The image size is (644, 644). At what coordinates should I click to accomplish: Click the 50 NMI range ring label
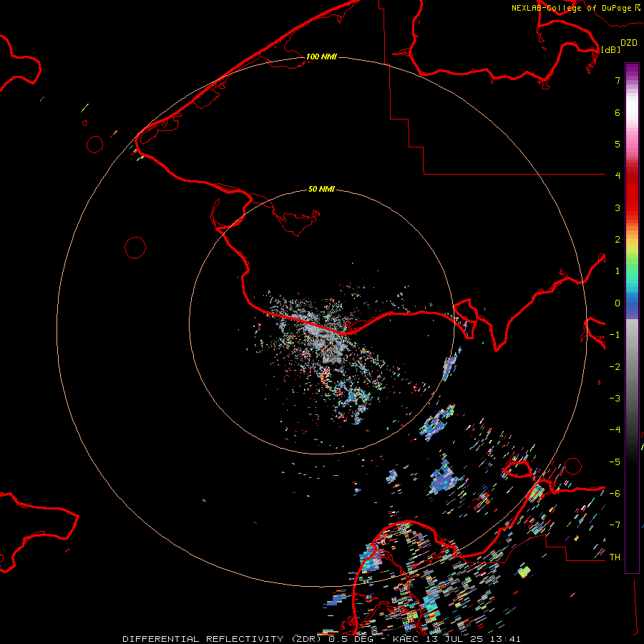[x=321, y=189]
